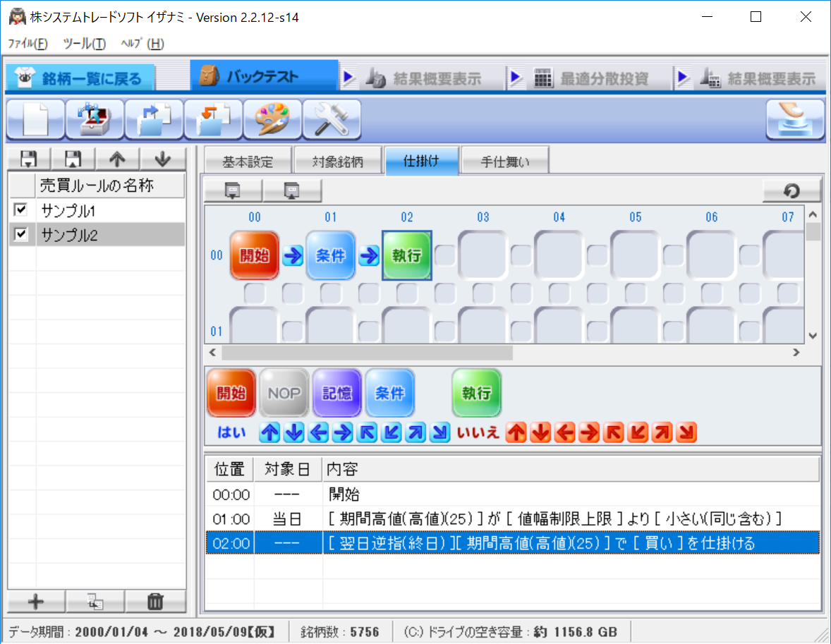The width and height of the screenshot is (831, 644).
Task: Select the 02:00 翌日逆指 order row
Action: click(512, 542)
